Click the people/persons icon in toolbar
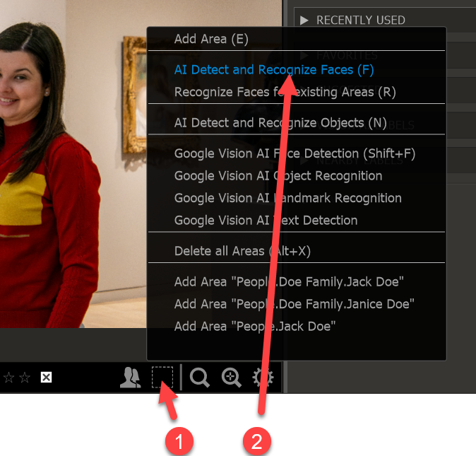The image size is (476, 456). pyautogui.click(x=130, y=378)
